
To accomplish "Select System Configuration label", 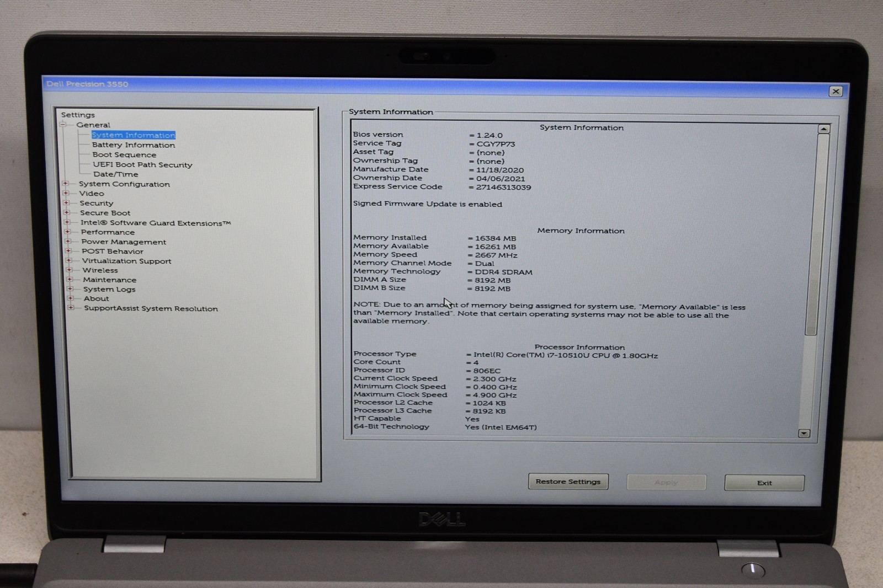I will 124,184.
